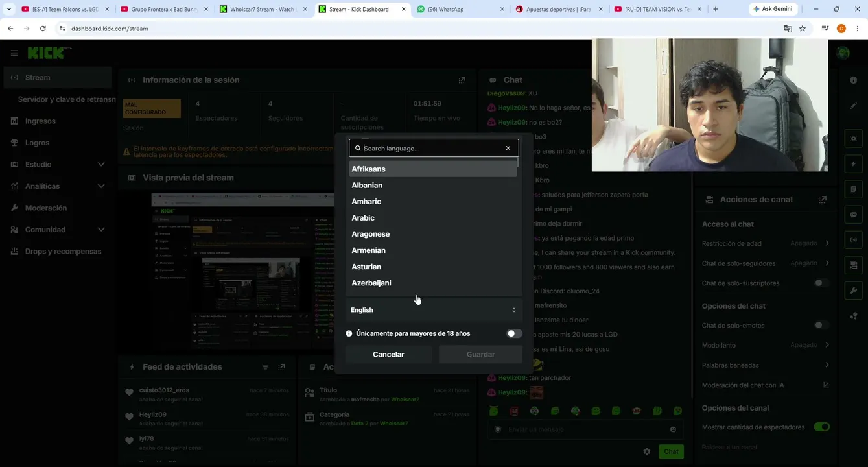Screen dimensions: 868x467
Task: Toggle Únicamente para mayores de 18 años
Action: pos(514,333)
